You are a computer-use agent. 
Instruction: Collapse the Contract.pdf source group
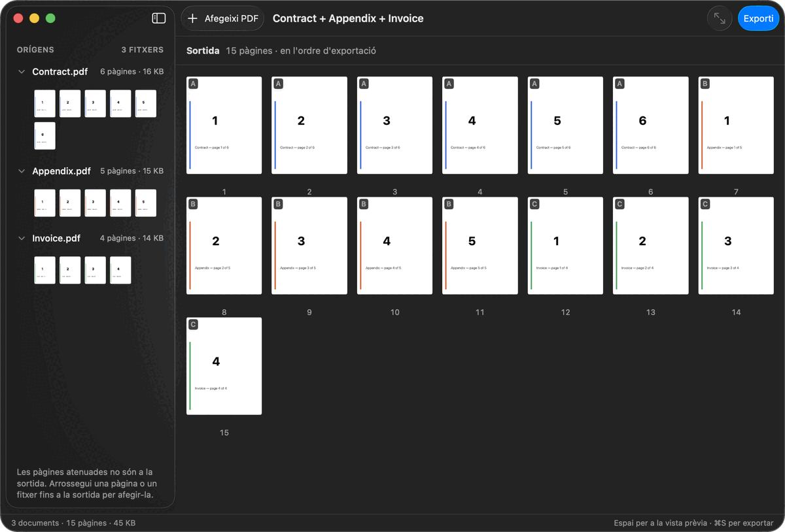(22, 72)
